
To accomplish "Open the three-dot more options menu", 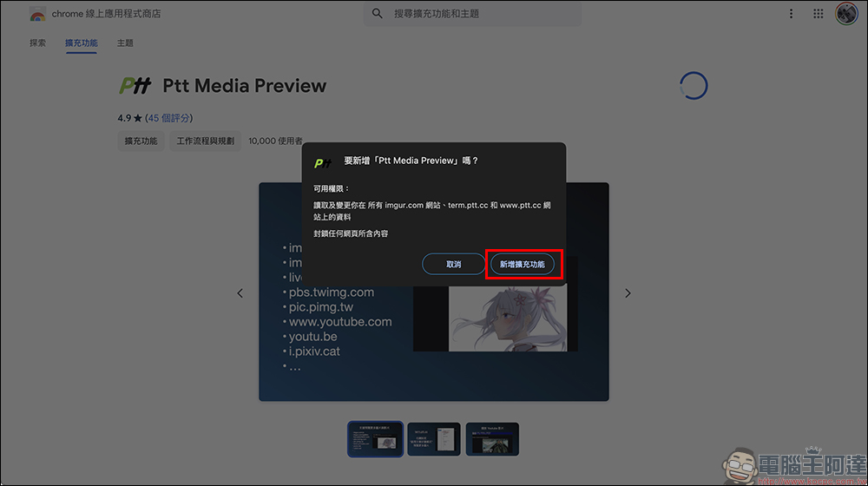I will pos(791,14).
